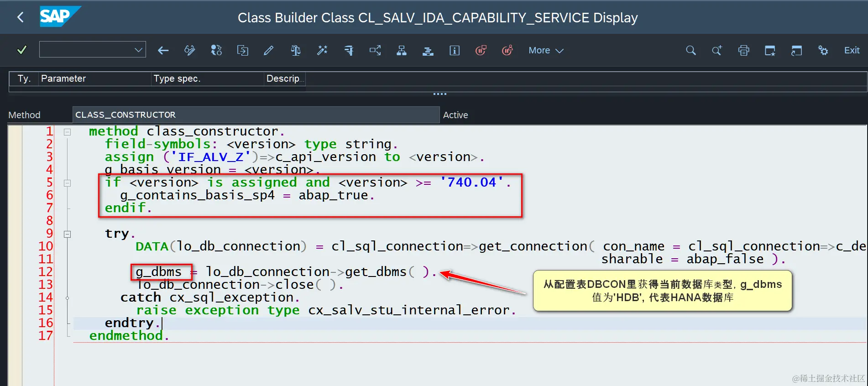
Task: Click 'lo_db_connection->close( ).' line
Action: (x=240, y=284)
